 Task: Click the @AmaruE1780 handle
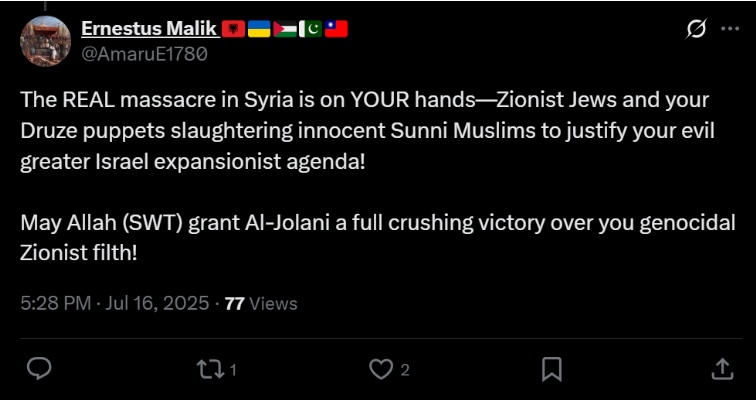[x=144, y=54]
